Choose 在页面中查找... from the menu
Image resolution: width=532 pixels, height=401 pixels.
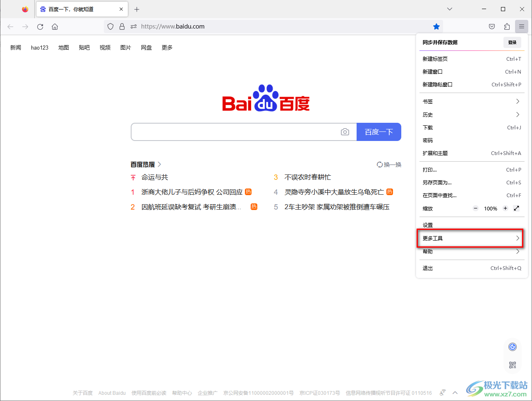[472, 195]
